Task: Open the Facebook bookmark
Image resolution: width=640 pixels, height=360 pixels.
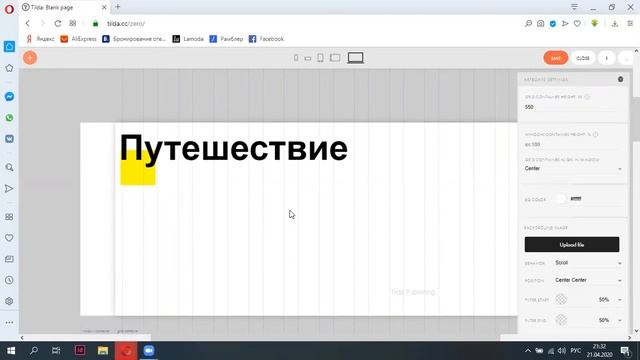Action: [266, 39]
